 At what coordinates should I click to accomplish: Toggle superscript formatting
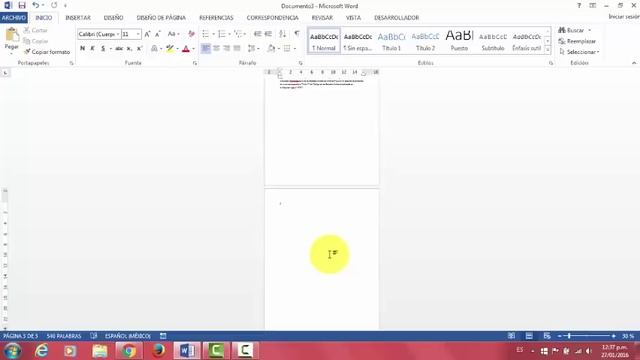pyautogui.click(x=139, y=49)
